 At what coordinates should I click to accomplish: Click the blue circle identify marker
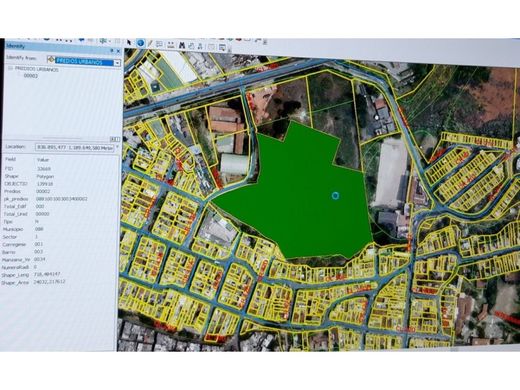336,196
